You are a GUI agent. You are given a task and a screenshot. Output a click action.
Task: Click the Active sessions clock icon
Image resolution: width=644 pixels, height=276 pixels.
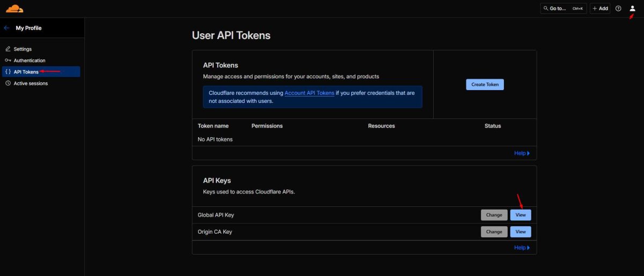coord(8,84)
